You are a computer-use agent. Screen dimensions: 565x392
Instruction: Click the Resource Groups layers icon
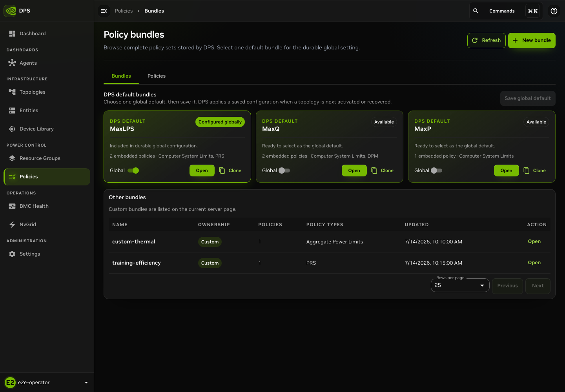point(12,158)
